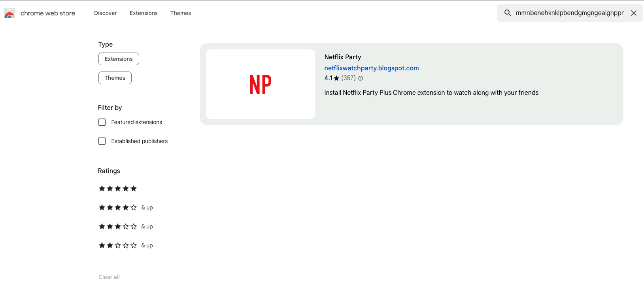
Task: Open the netflixwatchparty.blogspot.com link
Action: 372,68
